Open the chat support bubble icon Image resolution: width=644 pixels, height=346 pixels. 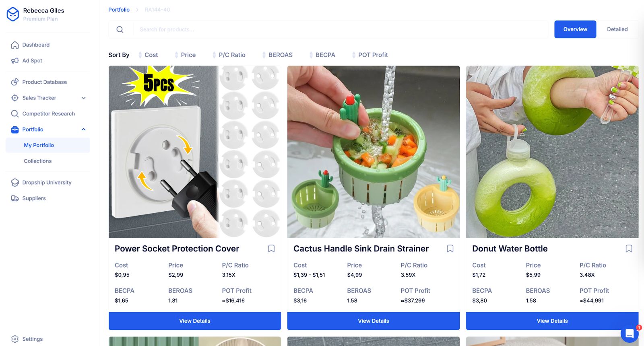[x=630, y=334]
